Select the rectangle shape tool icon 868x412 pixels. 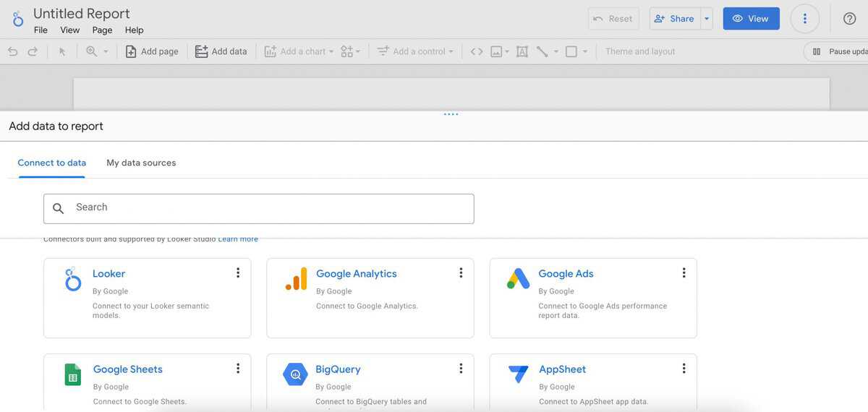point(571,51)
